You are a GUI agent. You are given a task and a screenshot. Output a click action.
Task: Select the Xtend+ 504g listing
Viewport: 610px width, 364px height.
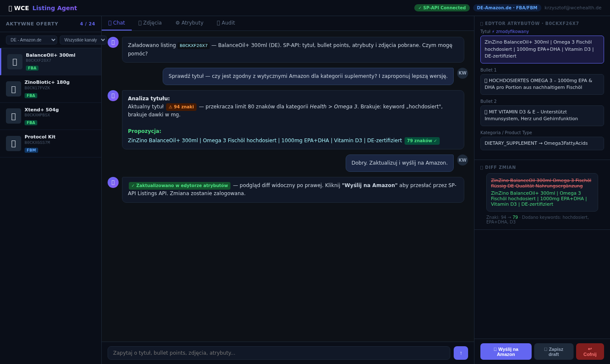(x=51, y=116)
